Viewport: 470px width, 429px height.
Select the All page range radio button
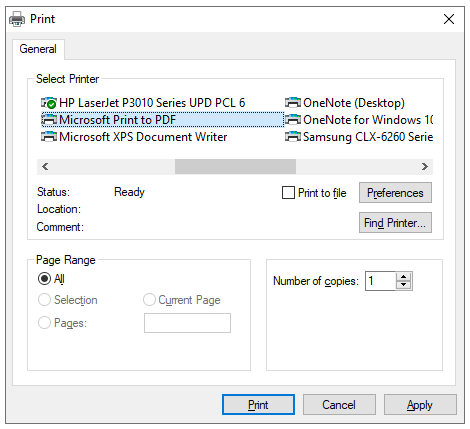coord(44,279)
